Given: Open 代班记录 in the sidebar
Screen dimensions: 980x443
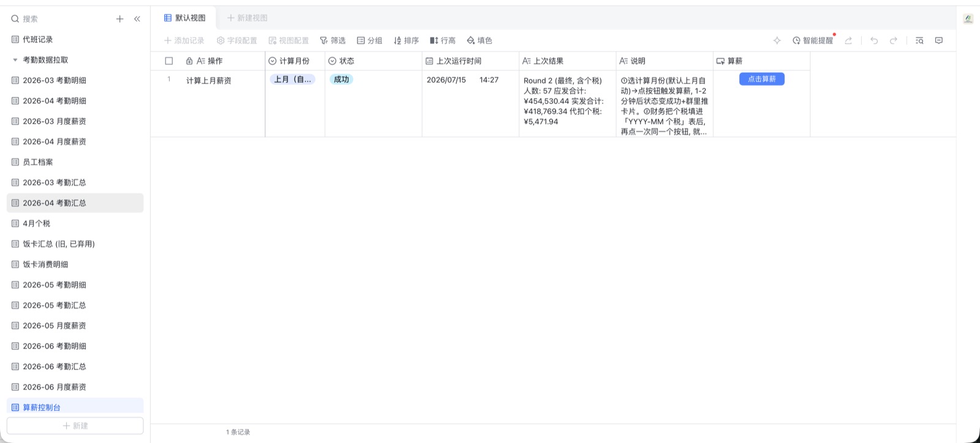Looking at the screenshot, I should click(x=75, y=39).
